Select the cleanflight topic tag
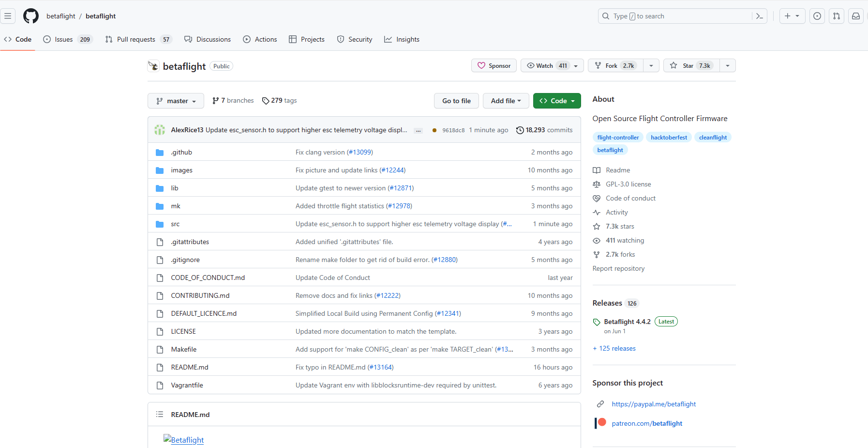868x448 pixels. coord(713,138)
